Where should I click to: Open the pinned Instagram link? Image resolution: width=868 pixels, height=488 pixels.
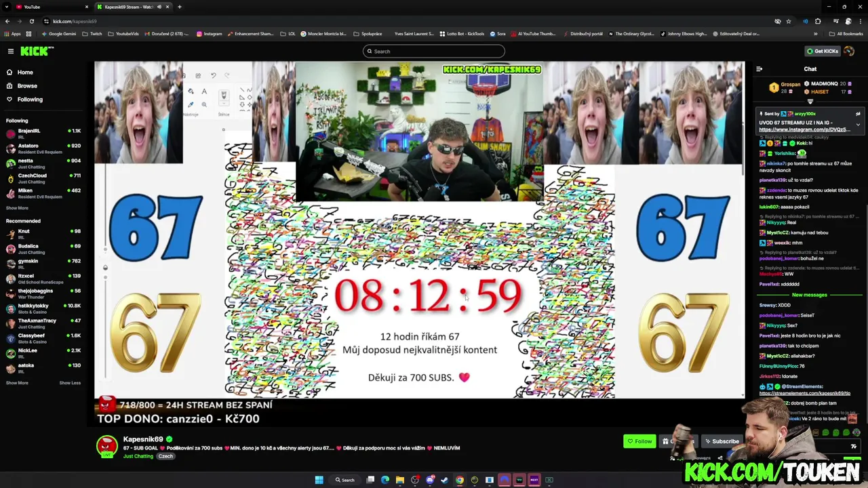804,129
